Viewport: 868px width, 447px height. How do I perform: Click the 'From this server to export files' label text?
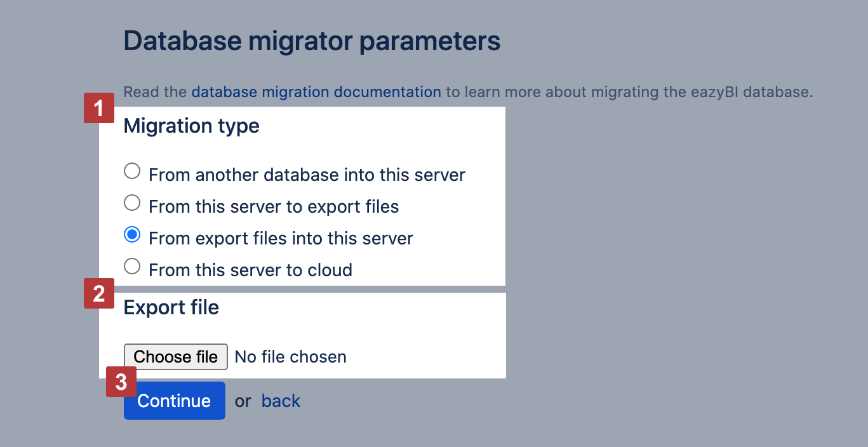click(274, 206)
